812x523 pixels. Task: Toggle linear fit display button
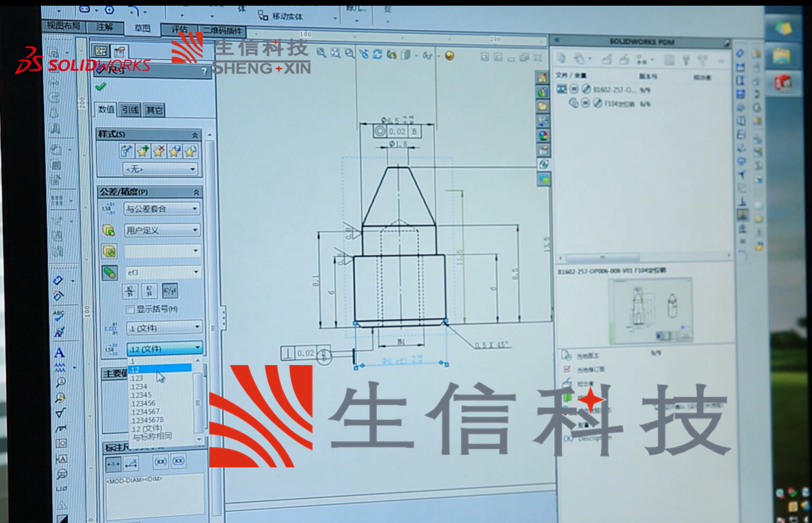coord(170,291)
